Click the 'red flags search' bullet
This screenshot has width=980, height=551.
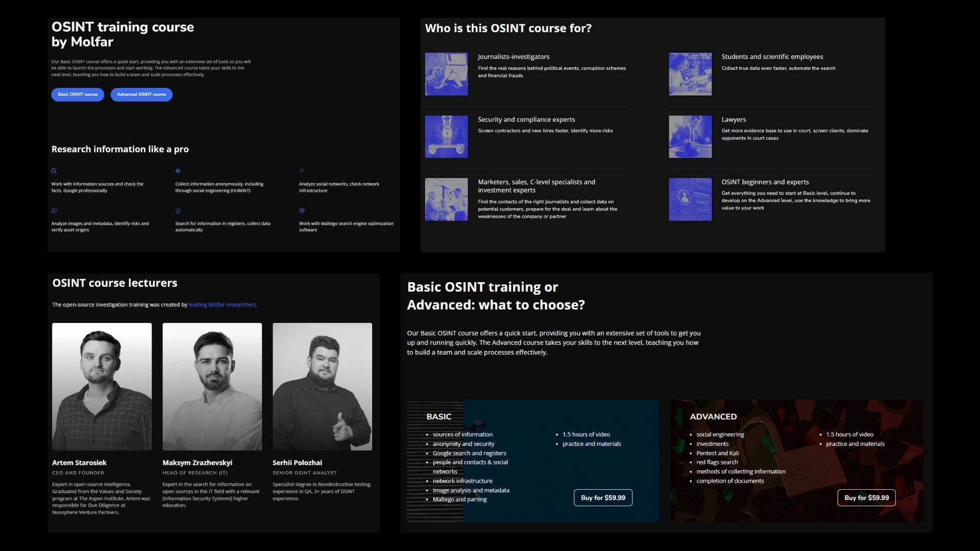coord(717,462)
